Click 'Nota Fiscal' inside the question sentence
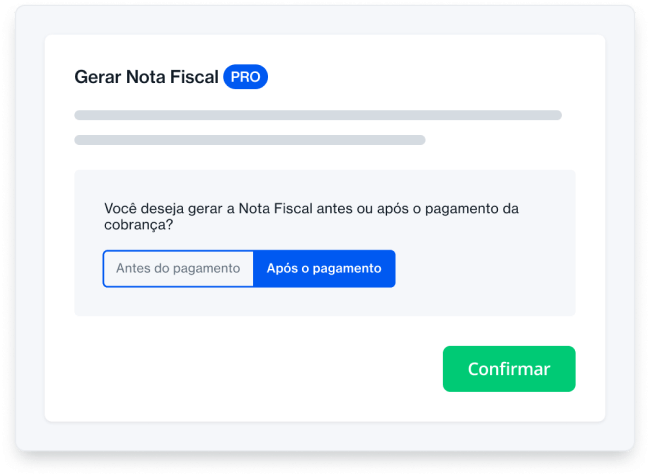Image resolution: width=650 pixels, height=476 pixels. pos(274,209)
